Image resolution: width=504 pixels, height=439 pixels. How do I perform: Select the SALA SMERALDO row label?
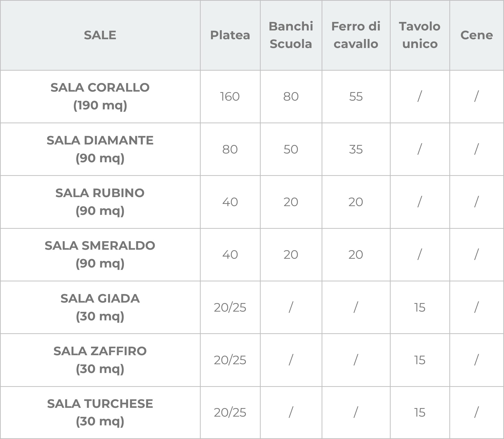click(x=100, y=255)
